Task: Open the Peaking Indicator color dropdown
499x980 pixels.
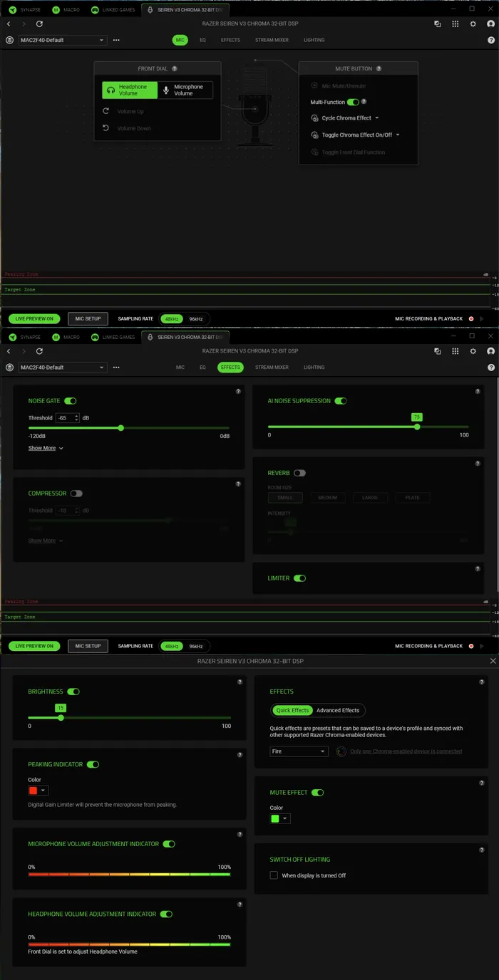Action: click(38, 791)
